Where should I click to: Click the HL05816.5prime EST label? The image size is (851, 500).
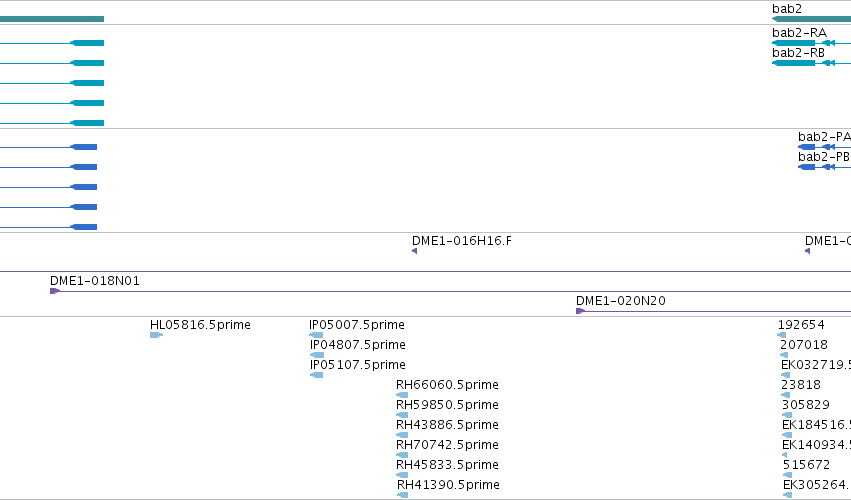pyautogui.click(x=200, y=325)
